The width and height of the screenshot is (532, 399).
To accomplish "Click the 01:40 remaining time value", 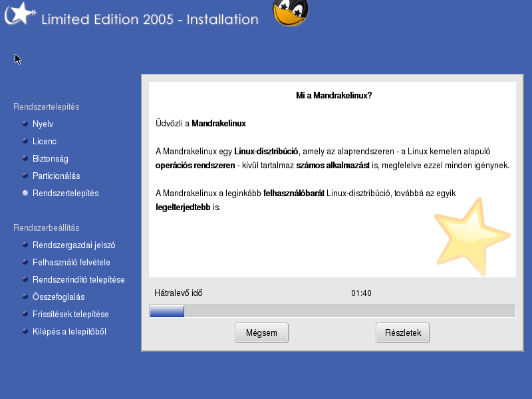I will (x=361, y=293).
